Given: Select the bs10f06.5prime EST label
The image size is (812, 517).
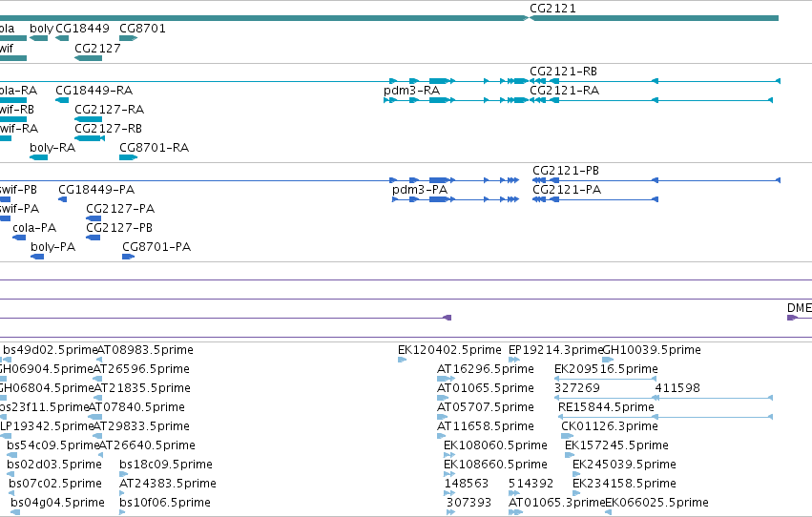Looking at the screenshot, I should point(165,504).
